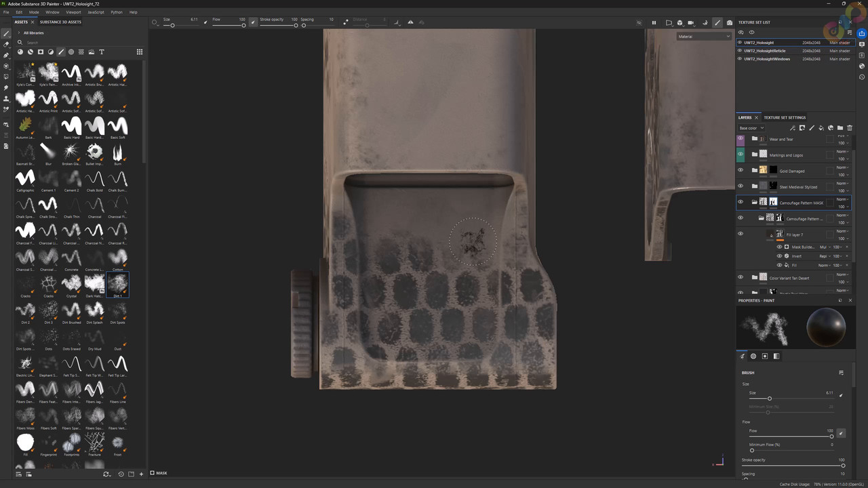Open the Edit menu
The image size is (868, 488).
pyautogui.click(x=19, y=12)
